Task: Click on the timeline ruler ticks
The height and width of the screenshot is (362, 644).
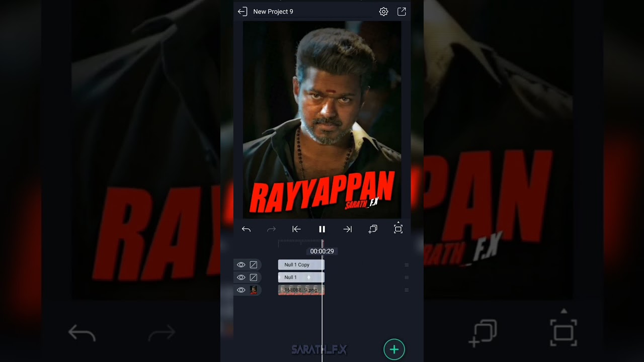Action: click(300, 242)
